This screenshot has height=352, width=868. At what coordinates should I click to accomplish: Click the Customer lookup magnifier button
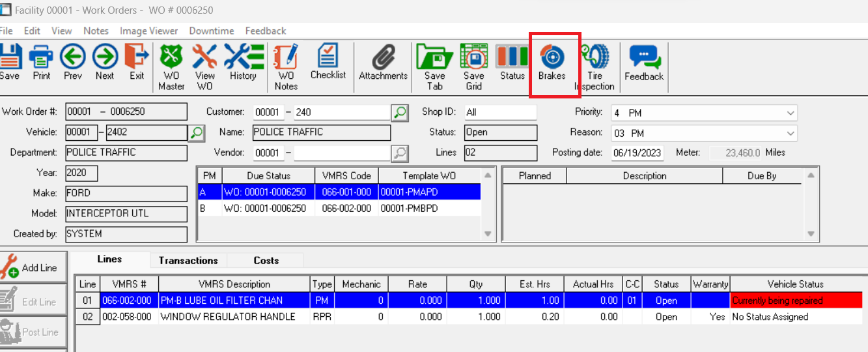pos(400,112)
